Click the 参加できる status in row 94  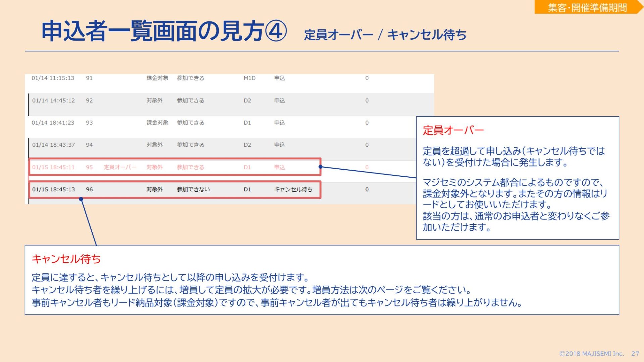coord(190,145)
